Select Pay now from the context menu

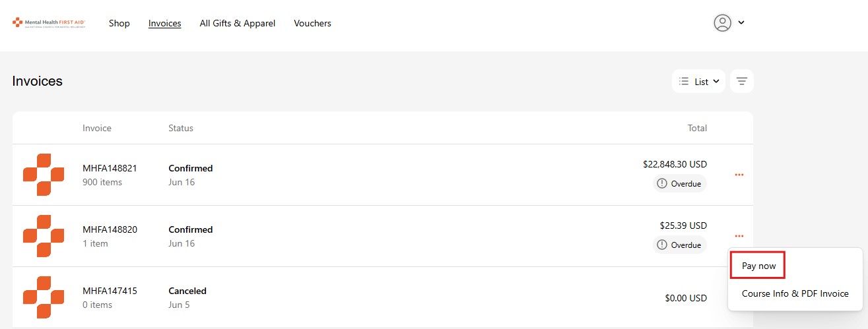tap(758, 266)
